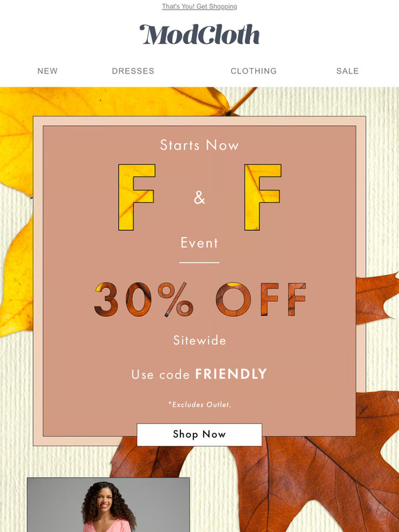
Task: Select CLOTHING in the navigation
Action: pyautogui.click(x=254, y=71)
